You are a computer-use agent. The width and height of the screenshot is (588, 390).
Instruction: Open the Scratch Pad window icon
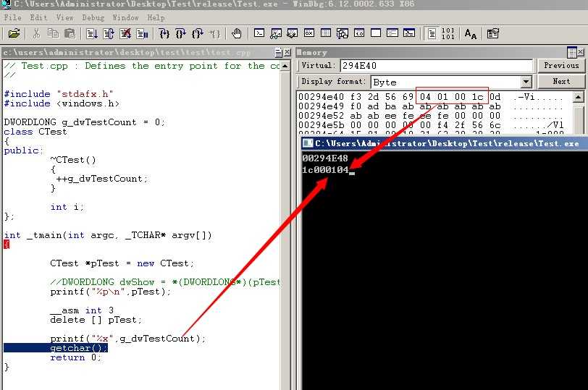(x=376, y=33)
